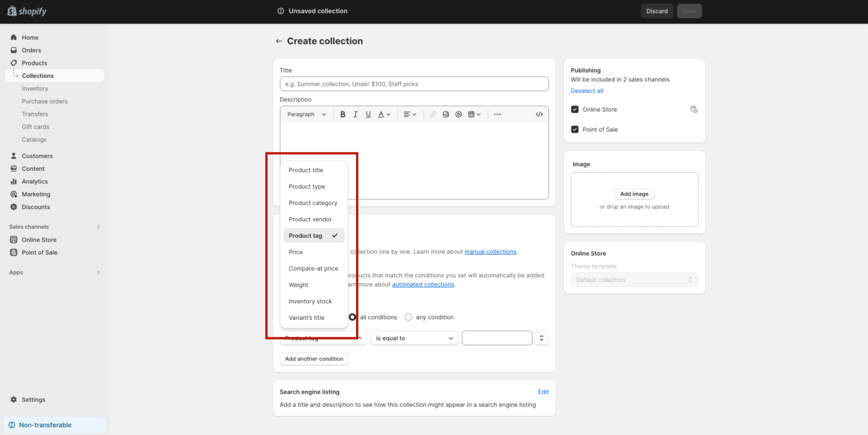Click the Deselect all link
868x435 pixels.
click(587, 91)
